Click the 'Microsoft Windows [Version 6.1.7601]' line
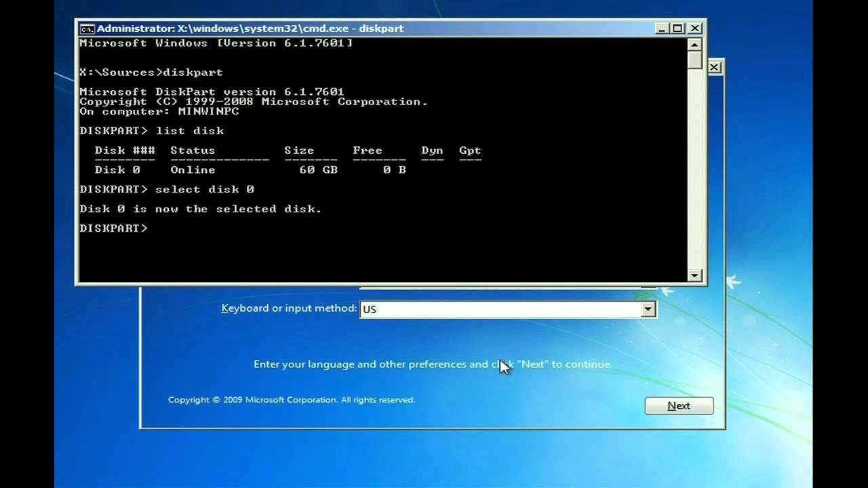 tap(216, 43)
